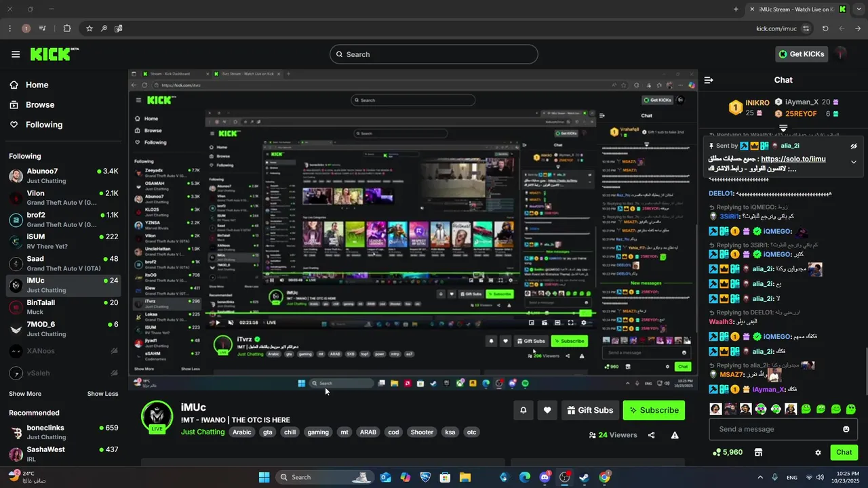Open the browser tab list dropdown
This screenshot has width=868, height=488.
[x=860, y=9]
